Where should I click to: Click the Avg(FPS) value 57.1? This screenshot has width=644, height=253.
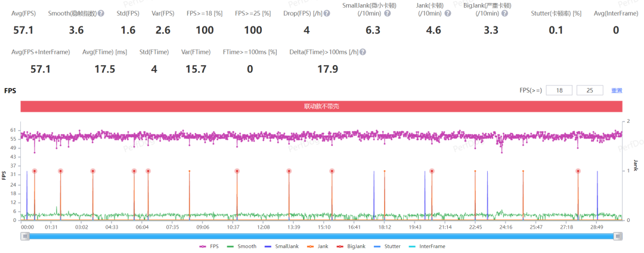coord(23,30)
